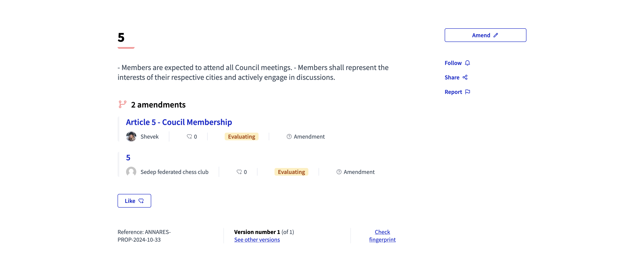Click the Evaluating status badge on Article 5
Image resolution: width=644 pixels, height=264 pixels.
click(241, 136)
